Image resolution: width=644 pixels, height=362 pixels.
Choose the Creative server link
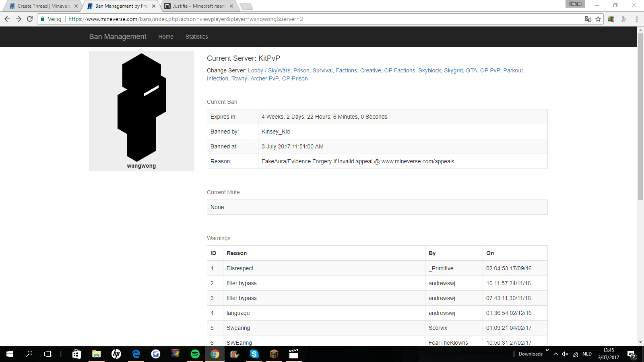[x=370, y=70]
